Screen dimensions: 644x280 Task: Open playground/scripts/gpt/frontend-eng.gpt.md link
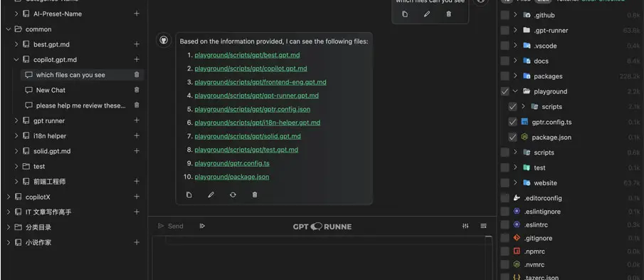coord(260,82)
